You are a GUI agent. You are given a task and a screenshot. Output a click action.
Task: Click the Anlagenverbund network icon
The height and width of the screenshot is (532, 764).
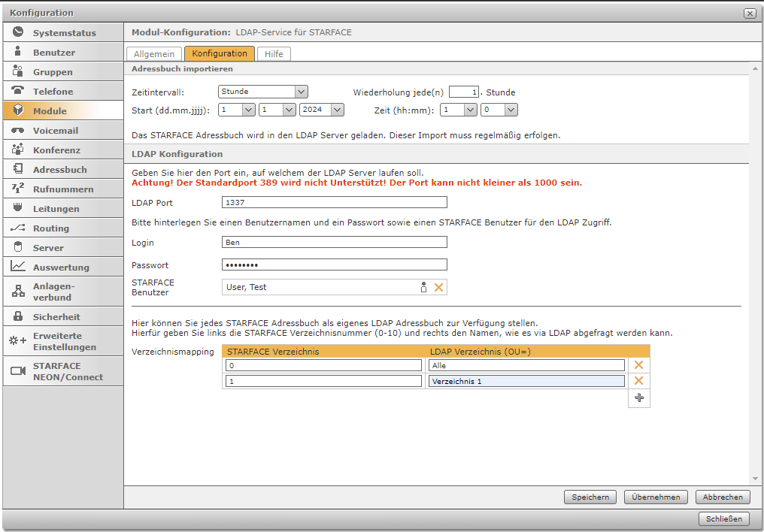[18, 291]
